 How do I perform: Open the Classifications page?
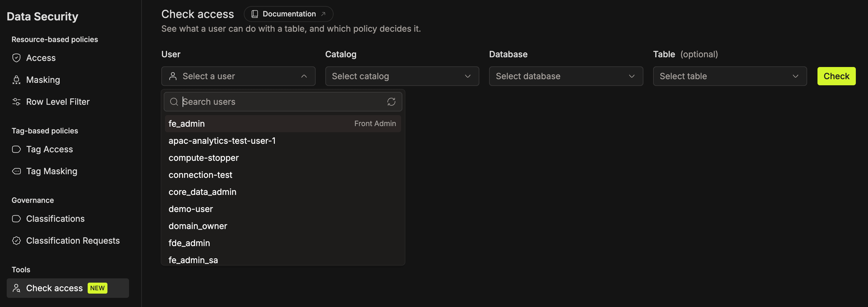(x=68, y=219)
